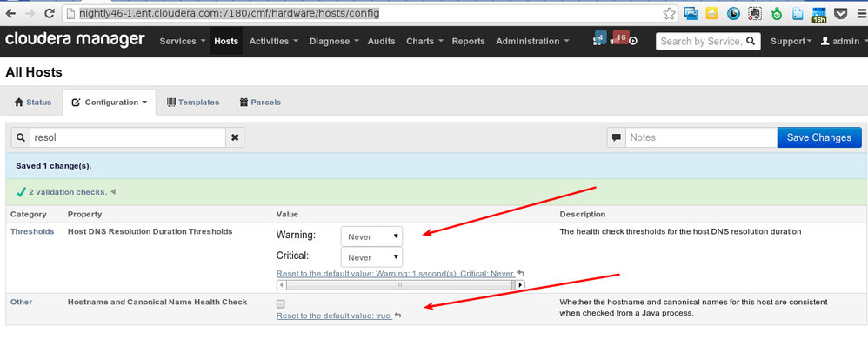Viewport: 868px width, 353px height.
Task: Click the running commands play-circle icon
Action: coord(633,41)
